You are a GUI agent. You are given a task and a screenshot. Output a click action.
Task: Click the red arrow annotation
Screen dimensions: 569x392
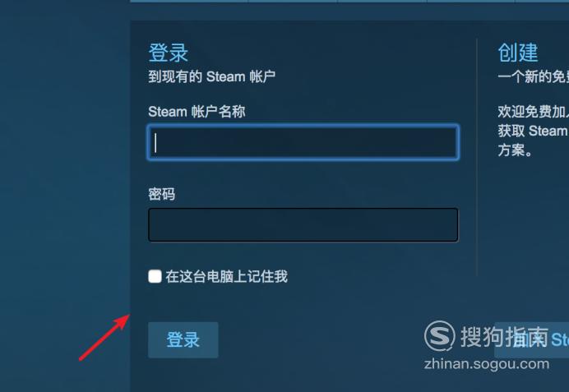tap(104, 337)
